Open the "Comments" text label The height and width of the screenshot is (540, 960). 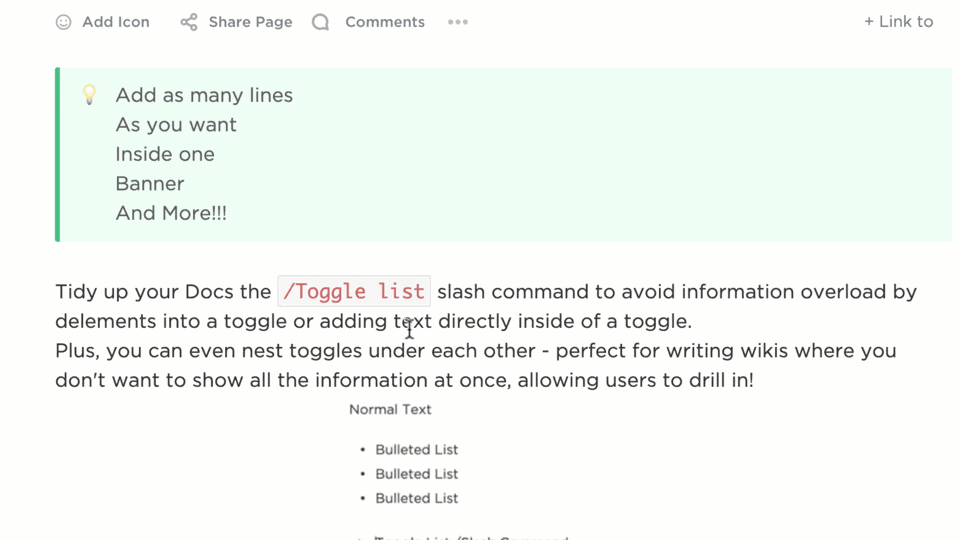[x=385, y=22]
